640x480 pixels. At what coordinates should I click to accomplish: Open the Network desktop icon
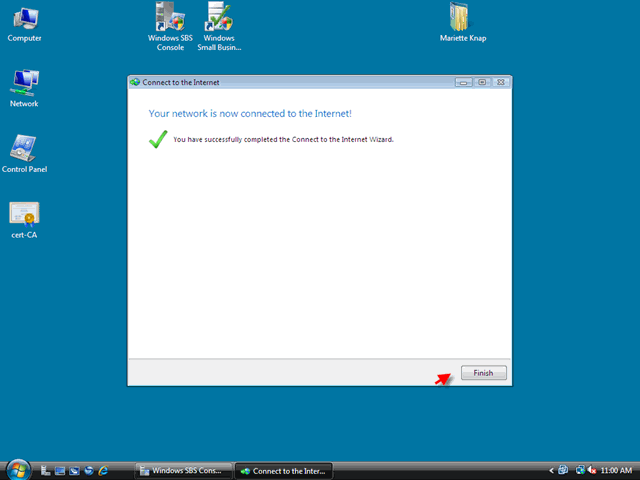pyautogui.click(x=24, y=88)
